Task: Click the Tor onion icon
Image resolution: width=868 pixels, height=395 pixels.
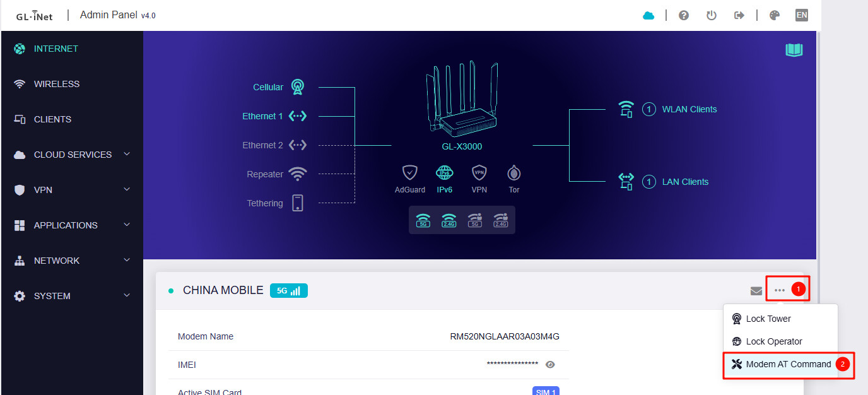Action: 513,172
